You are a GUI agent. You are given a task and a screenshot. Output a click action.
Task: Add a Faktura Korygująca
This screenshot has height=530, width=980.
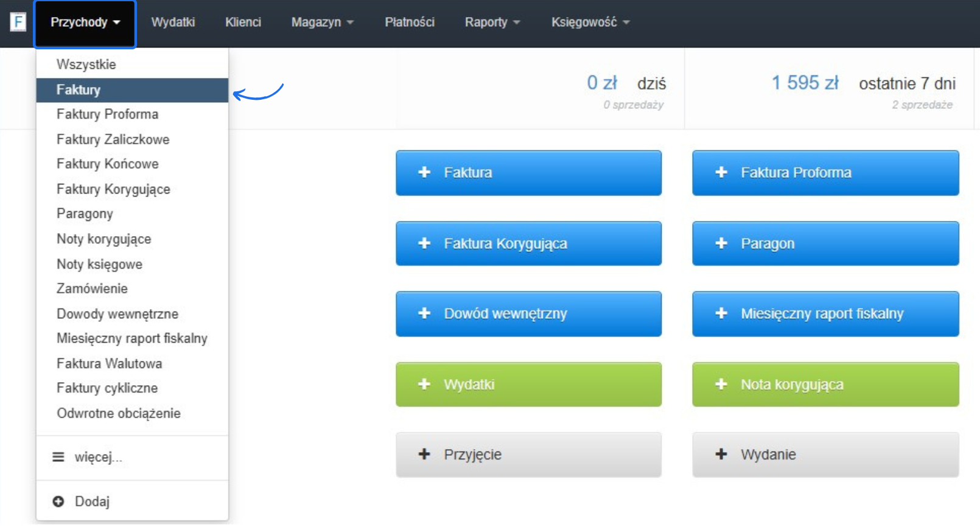[528, 243]
